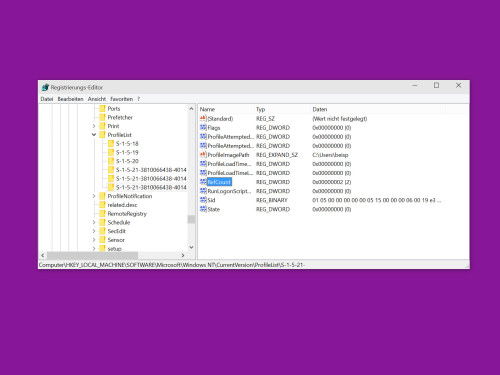Click the data cell 'C:\Users\beisp'
Image resolution: width=500 pixels, height=375 pixels.
click(330, 155)
